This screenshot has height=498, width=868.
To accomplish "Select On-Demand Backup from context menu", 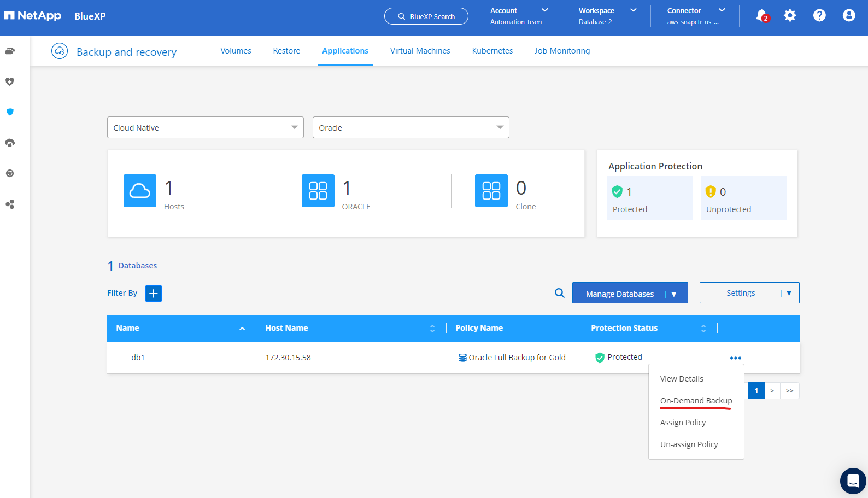I will [696, 401].
